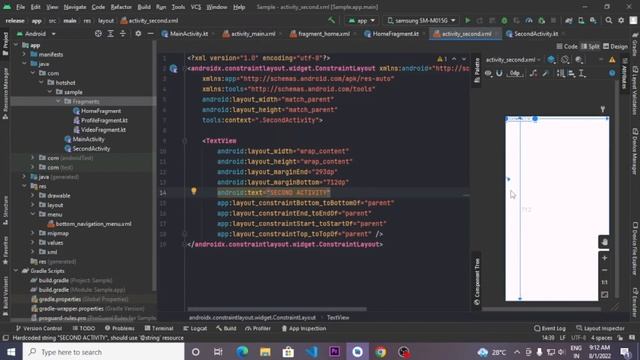Run the app with the green play button
640x360 pixels.
point(468,20)
